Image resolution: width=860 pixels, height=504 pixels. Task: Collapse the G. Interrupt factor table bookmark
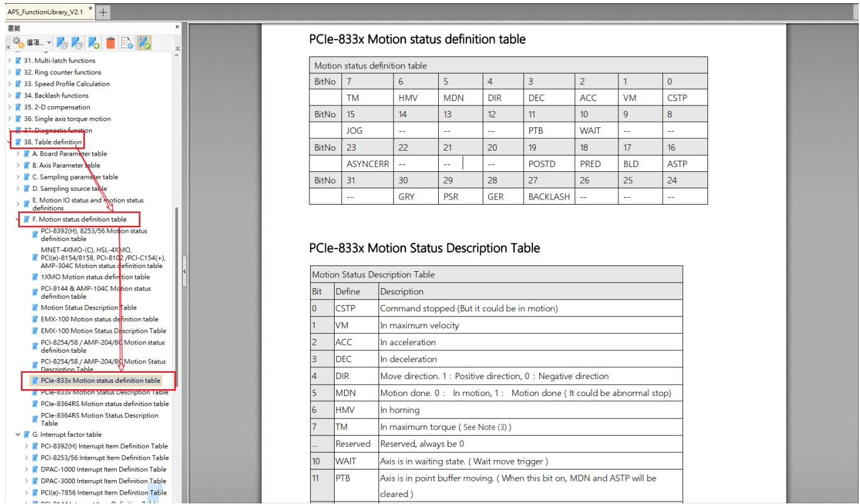click(18, 434)
